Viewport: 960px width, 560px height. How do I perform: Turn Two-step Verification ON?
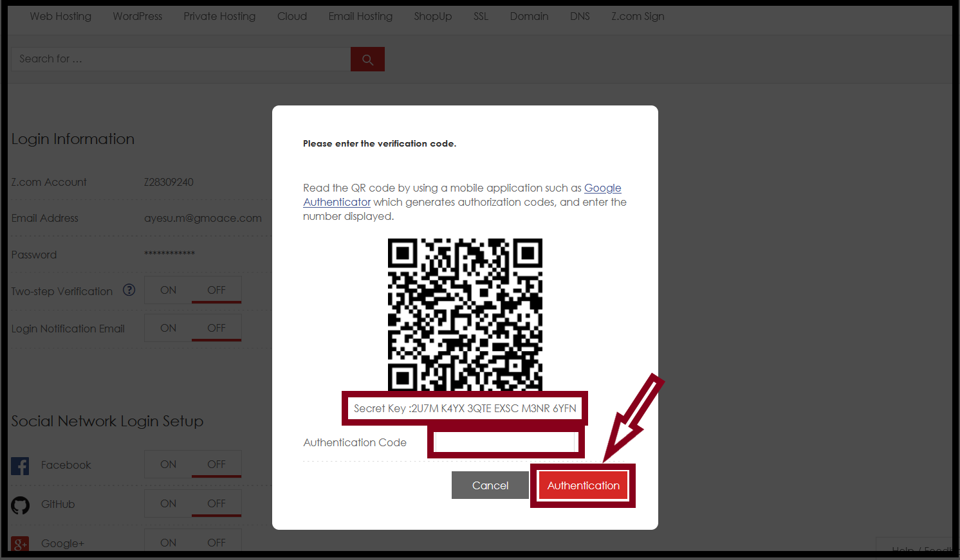(169, 290)
